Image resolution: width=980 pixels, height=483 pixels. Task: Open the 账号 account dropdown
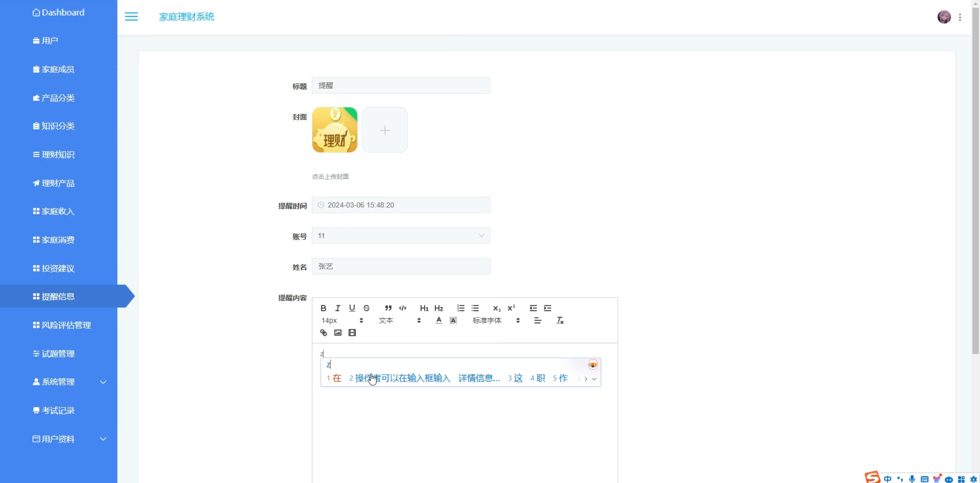pos(401,236)
